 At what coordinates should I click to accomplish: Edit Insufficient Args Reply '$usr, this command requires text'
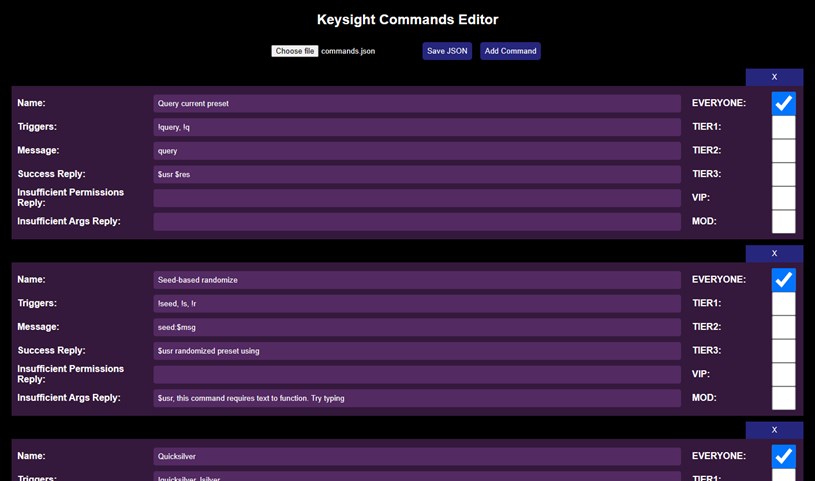[x=417, y=398]
